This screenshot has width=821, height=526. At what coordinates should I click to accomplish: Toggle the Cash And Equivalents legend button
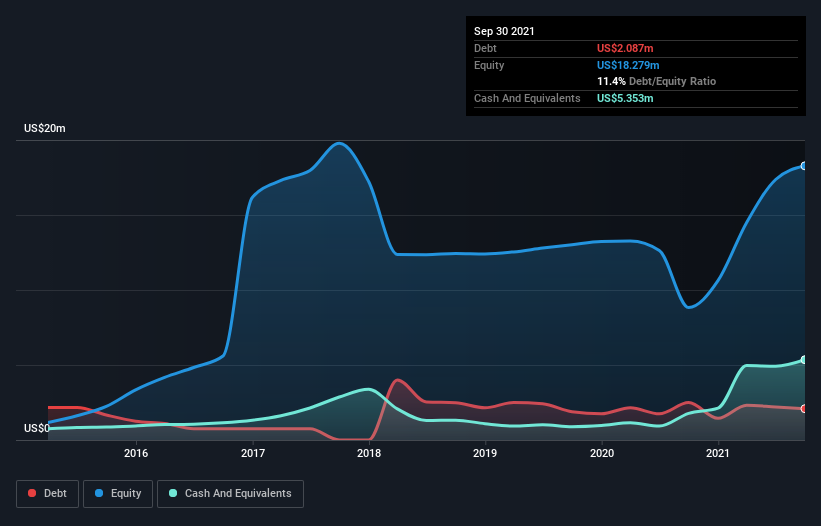[x=230, y=494]
